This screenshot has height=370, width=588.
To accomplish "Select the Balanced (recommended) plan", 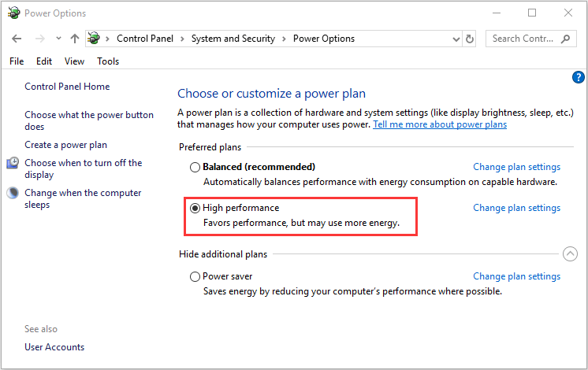I will click(x=195, y=167).
